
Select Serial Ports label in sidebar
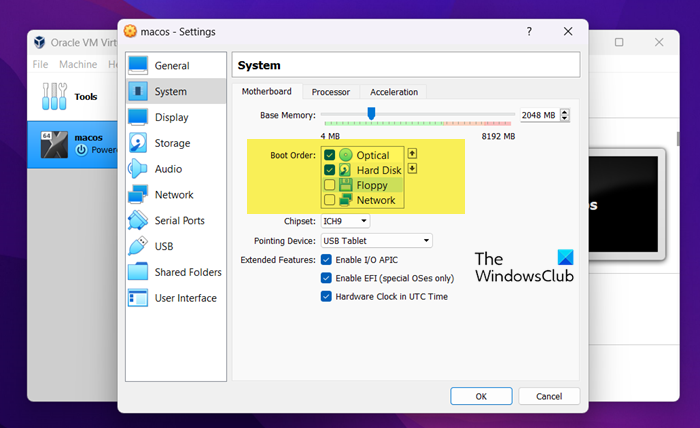(179, 220)
